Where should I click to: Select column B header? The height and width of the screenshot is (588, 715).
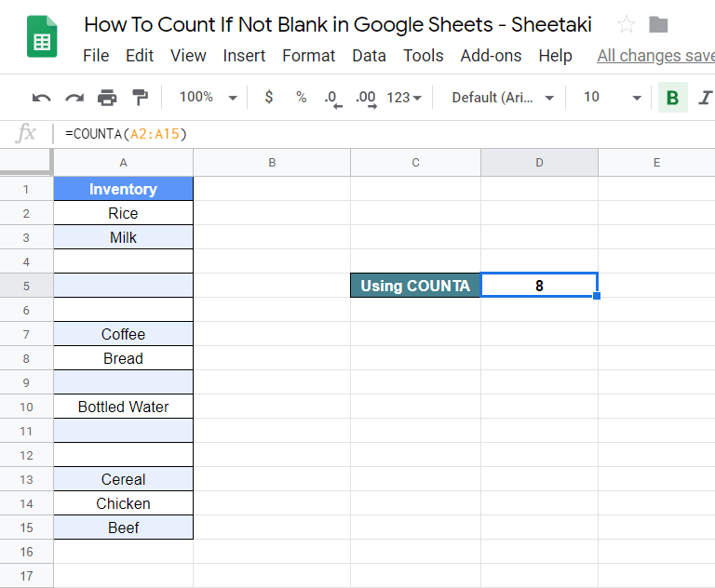[272, 163]
